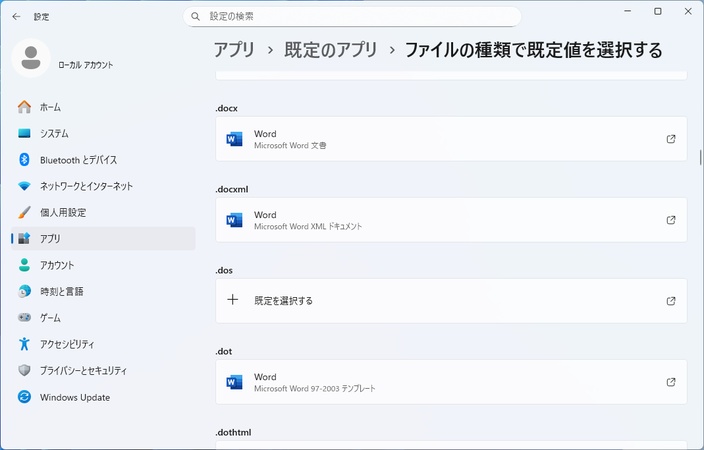Screen dimensions: 704x450
Task: Click the ホーム house icon
Action: pos(24,107)
